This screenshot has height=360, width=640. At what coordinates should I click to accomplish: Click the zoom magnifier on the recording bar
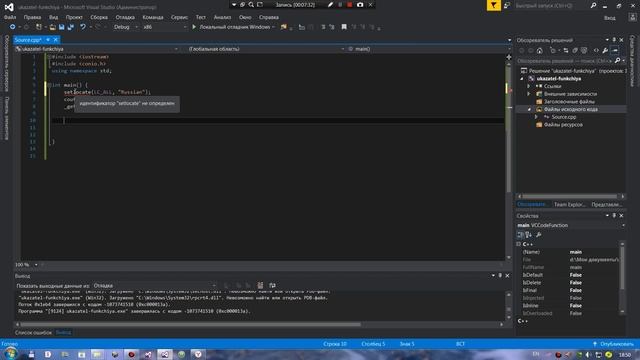click(x=251, y=5)
